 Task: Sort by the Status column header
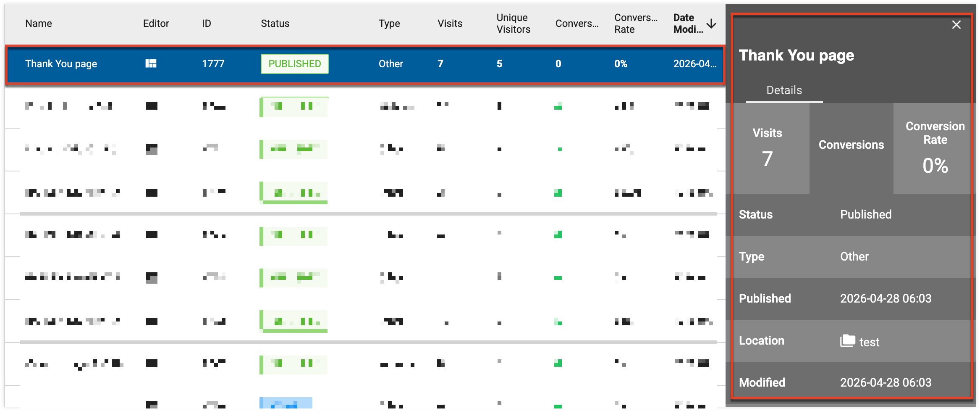tap(275, 24)
